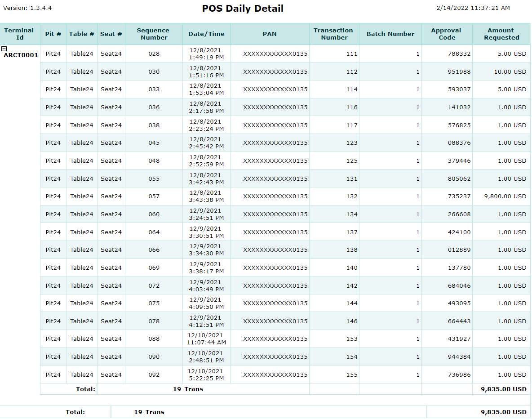Screen dimensions: 532x419
Task: Click the transaction with approval code 431927
Action: tap(459, 339)
